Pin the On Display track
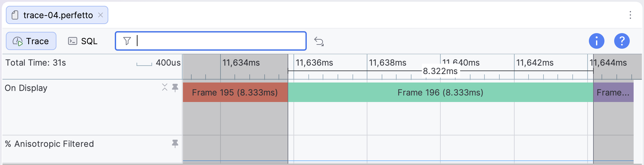This screenshot has width=644, height=165. [175, 88]
